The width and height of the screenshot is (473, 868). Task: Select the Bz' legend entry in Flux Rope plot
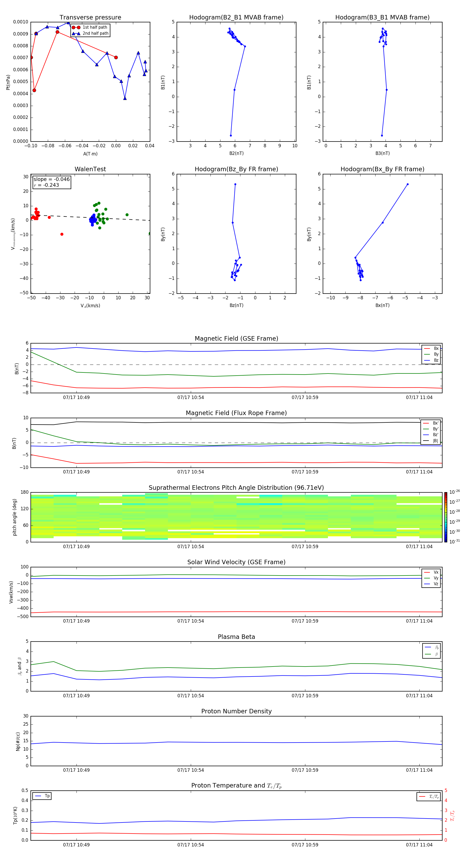[x=431, y=435]
